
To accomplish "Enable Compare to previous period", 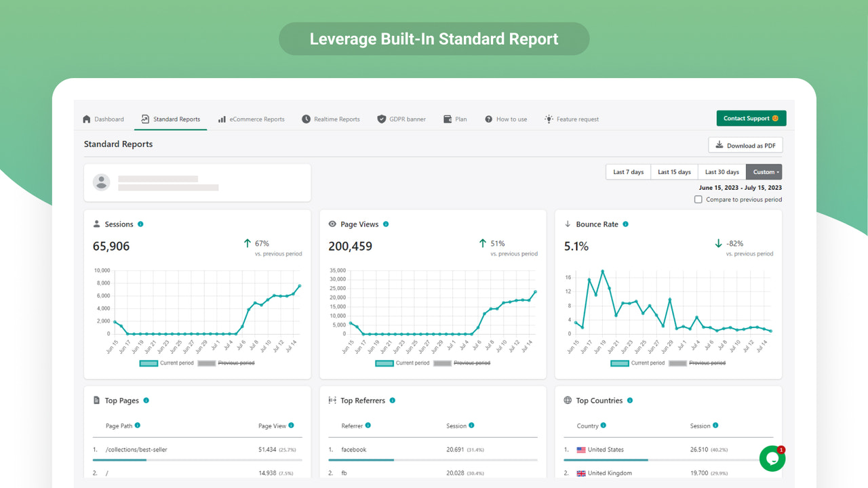I will click(698, 199).
